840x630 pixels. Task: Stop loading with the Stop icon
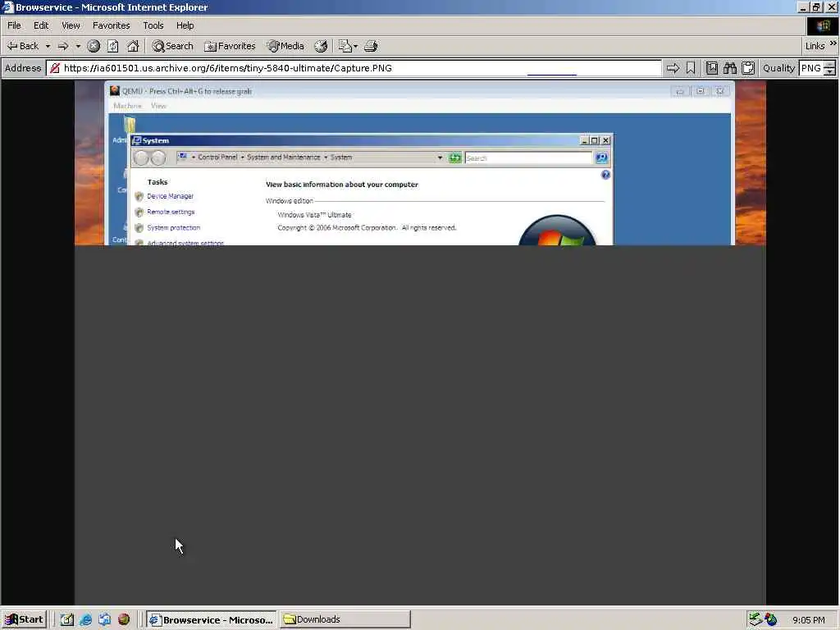(94, 46)
